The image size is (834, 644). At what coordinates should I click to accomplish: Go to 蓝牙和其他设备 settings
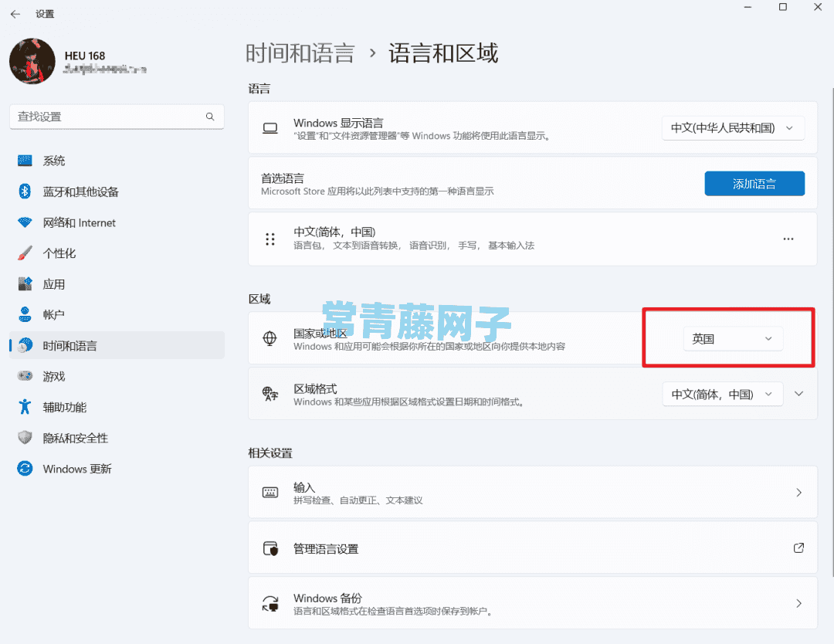[x=117, y=192]
